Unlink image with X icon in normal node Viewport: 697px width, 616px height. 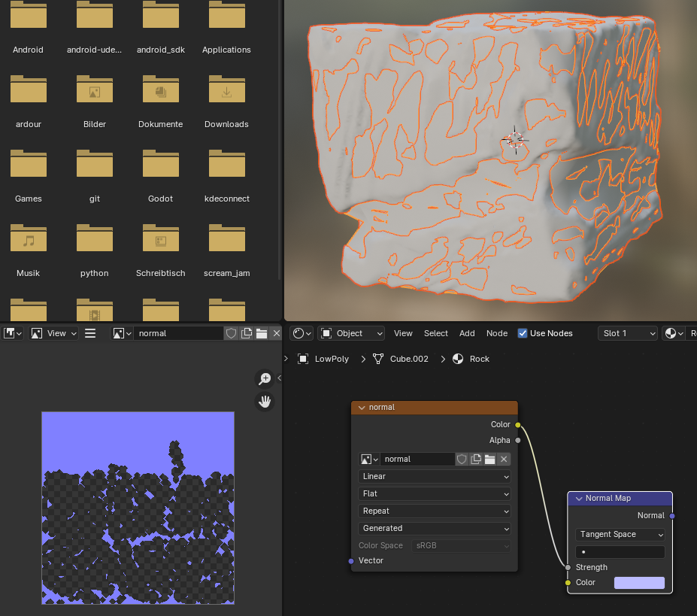pyautogui.click(x=504, y=460)
